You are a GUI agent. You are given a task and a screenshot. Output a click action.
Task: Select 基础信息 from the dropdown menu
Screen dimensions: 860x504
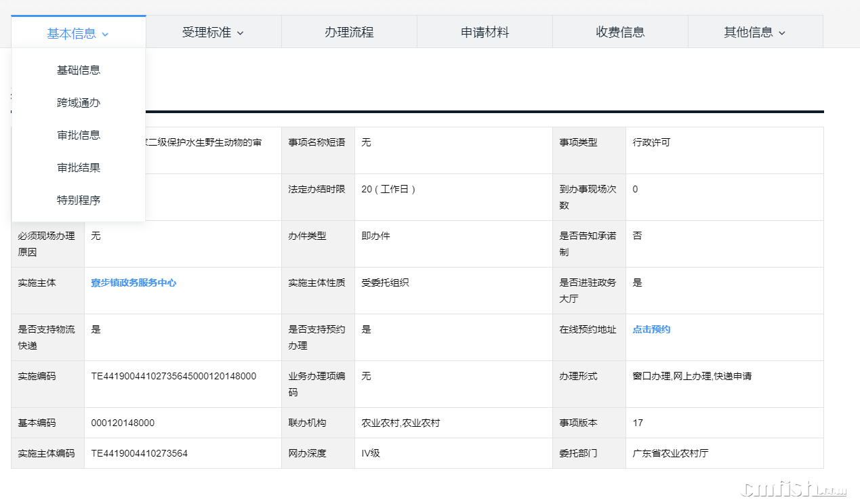(x=79, y=70)
